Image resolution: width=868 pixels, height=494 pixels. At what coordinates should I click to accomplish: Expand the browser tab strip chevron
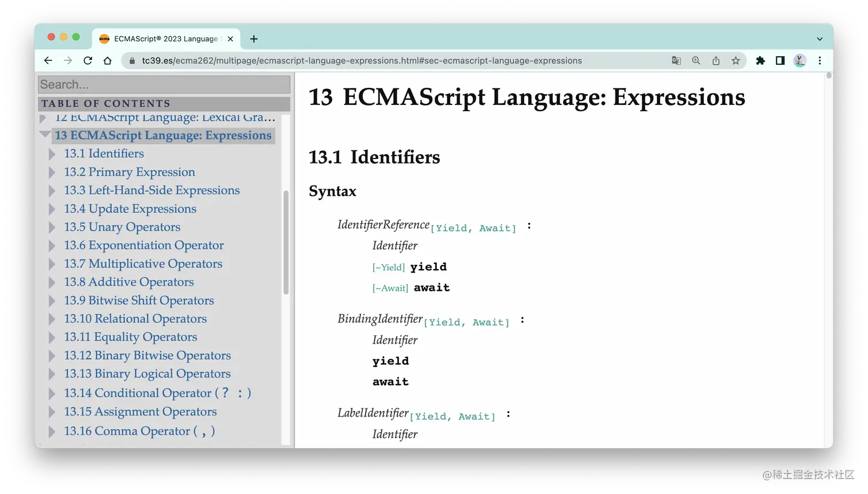tap(819, 38)
